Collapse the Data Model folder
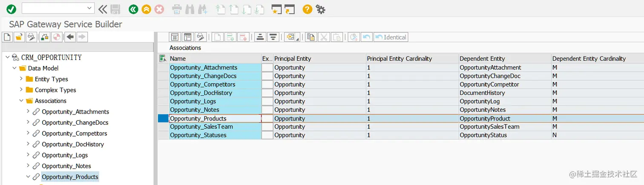This screenshot has height=185, width=644. point(14,68)
